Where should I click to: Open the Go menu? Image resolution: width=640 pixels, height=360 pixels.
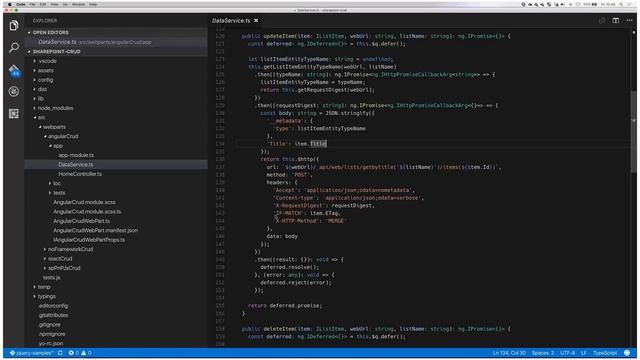(65, 4)
